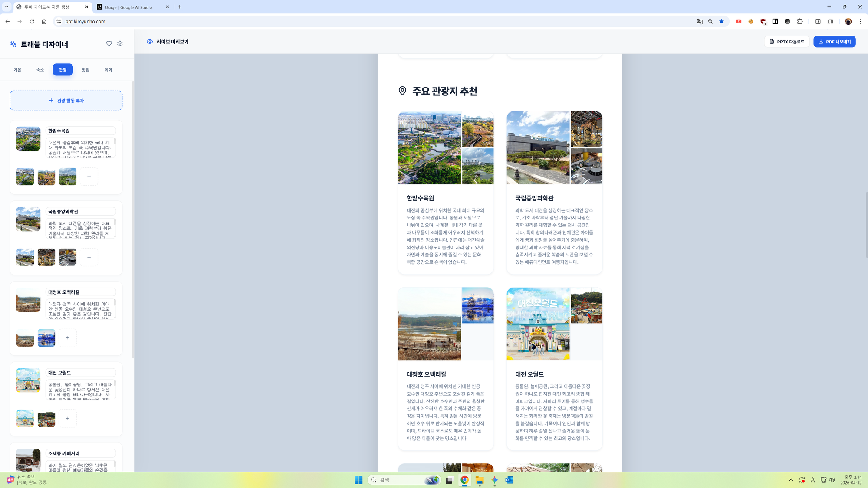Expand the system tray hidden icons chevron
Screen dimensions: 868x488
tap(791, 480)
